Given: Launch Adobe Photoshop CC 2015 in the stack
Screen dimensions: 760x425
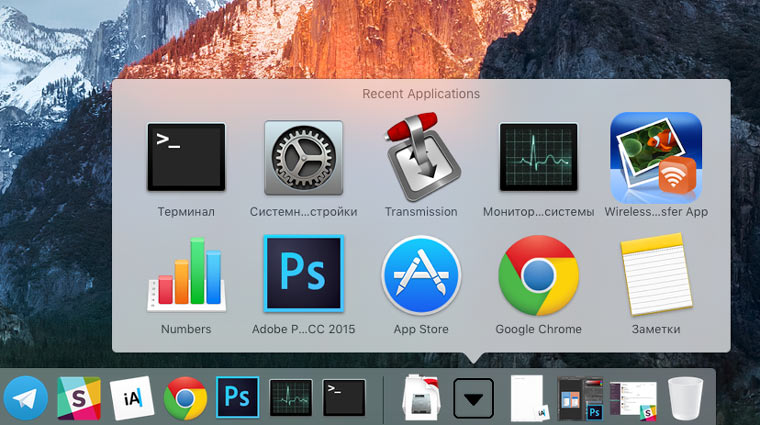Looking at the screenshot, I should 303,273.
